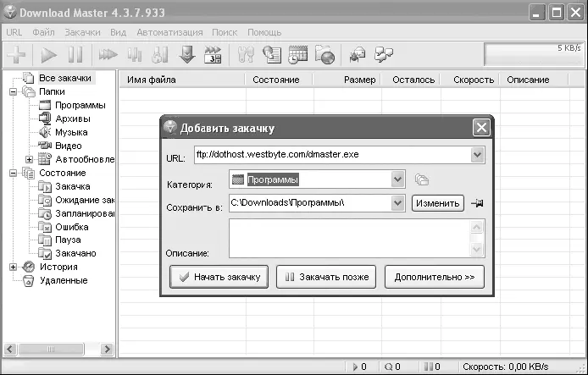This screenshot has height=375, width=588.
Task: Click the pin icon beside Изменить button
Action: (x=479, y=203)
